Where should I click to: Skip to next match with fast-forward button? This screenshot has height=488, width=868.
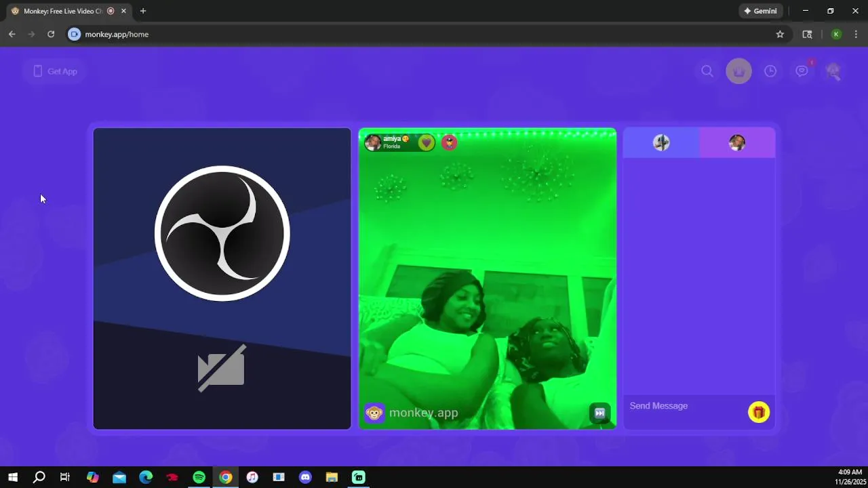click(x=599, y=413)
